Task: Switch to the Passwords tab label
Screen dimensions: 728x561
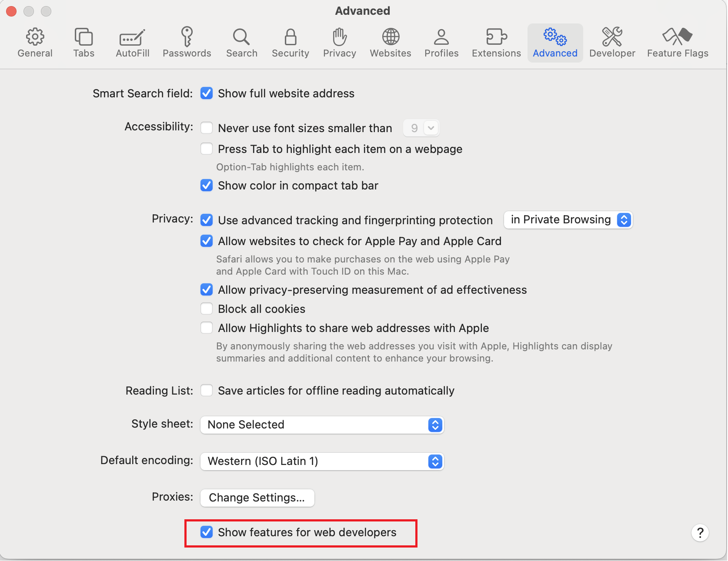Action: [187, 53]
